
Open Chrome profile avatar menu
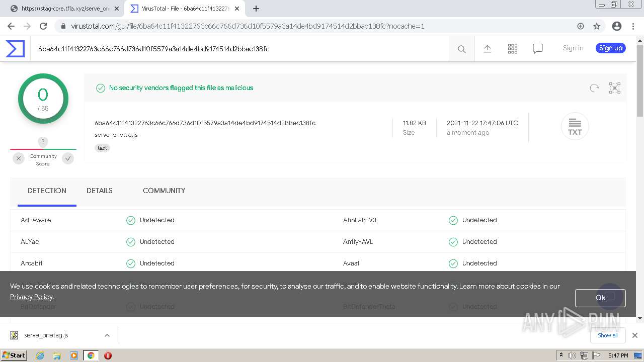point(617,26)
